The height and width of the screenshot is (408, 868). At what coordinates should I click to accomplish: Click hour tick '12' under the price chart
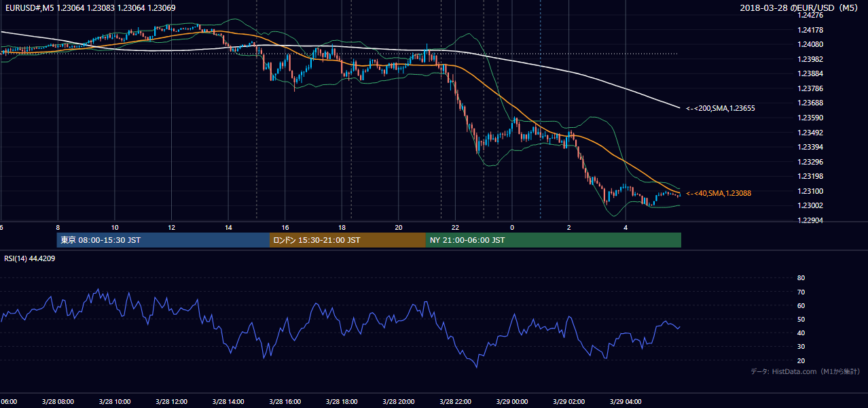pyautogui.click(x=172, y=227)
